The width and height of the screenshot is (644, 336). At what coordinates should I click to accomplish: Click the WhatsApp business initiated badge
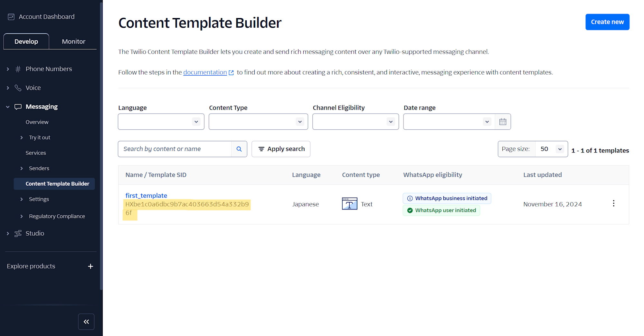[447, 199]
